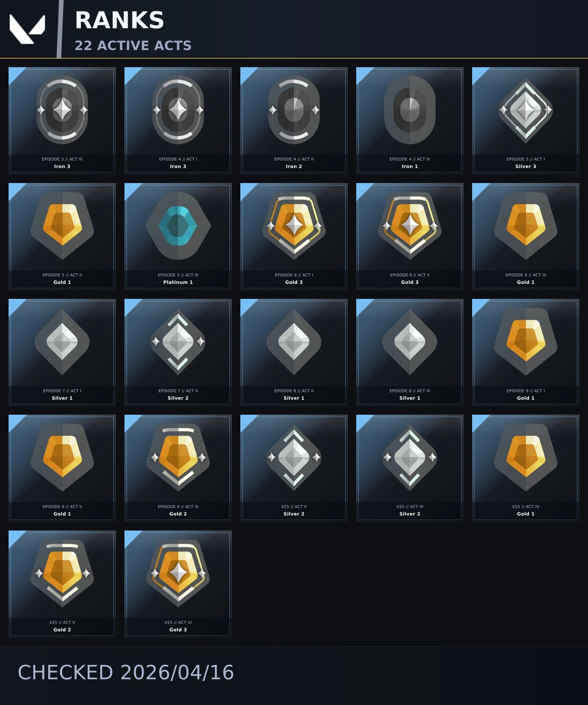Click the Valorant logo icon
The width and height of the screenshot is (588, 705).
tap(27, 29)
